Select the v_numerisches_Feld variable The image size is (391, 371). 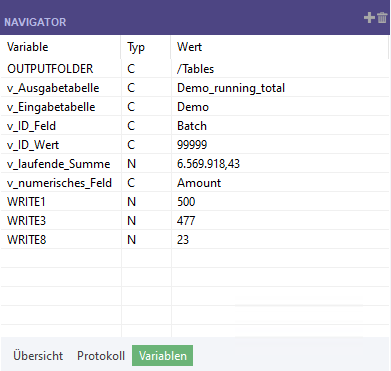coord(59,183)
